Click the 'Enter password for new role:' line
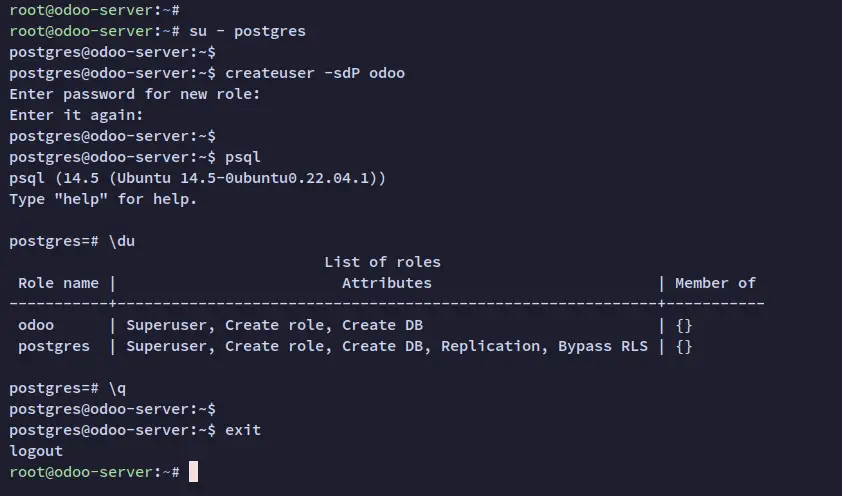 click(135, 94)
